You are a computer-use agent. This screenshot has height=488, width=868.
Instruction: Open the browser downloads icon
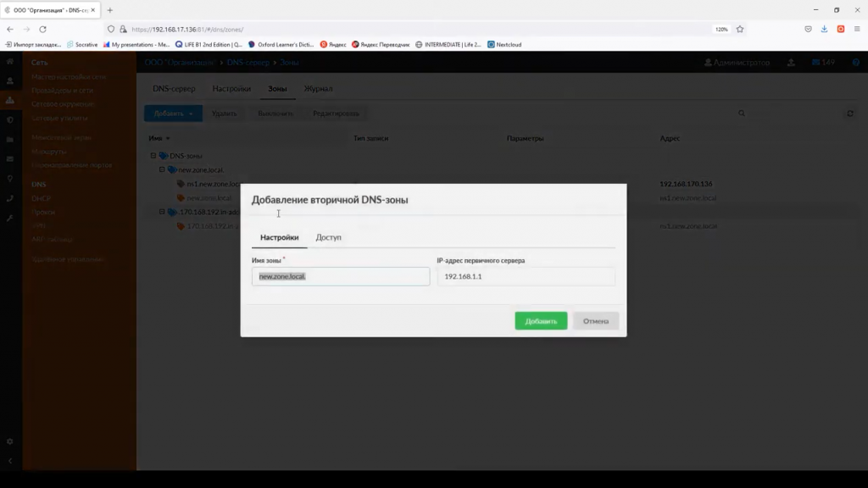pos(824,30)
